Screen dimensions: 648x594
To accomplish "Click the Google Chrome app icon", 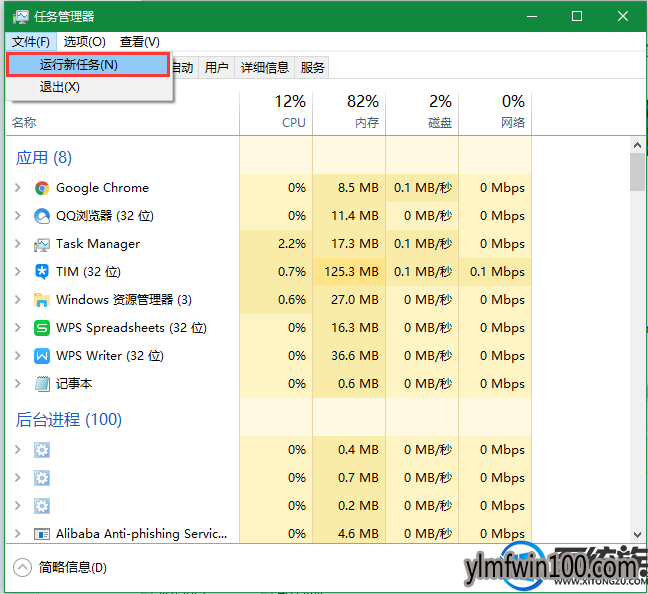I will (42, 188).
